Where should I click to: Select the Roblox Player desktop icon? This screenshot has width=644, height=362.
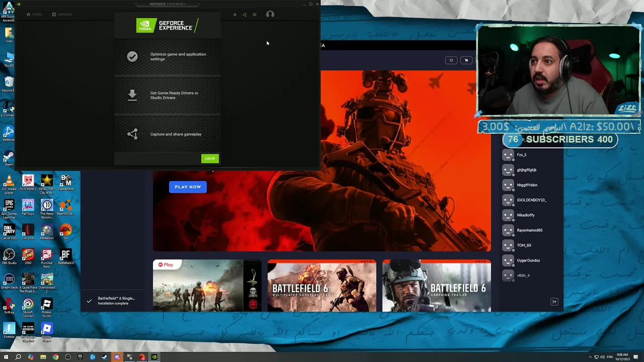click(47, 333)
